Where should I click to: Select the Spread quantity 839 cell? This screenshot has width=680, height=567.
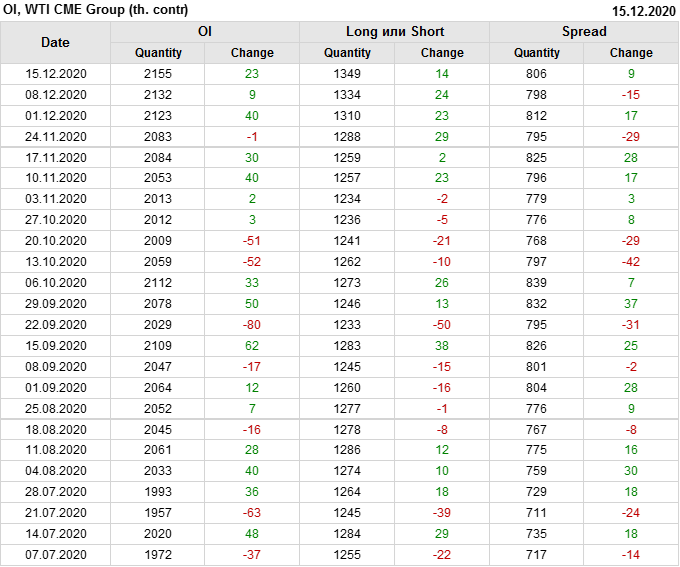coord(537,283)
